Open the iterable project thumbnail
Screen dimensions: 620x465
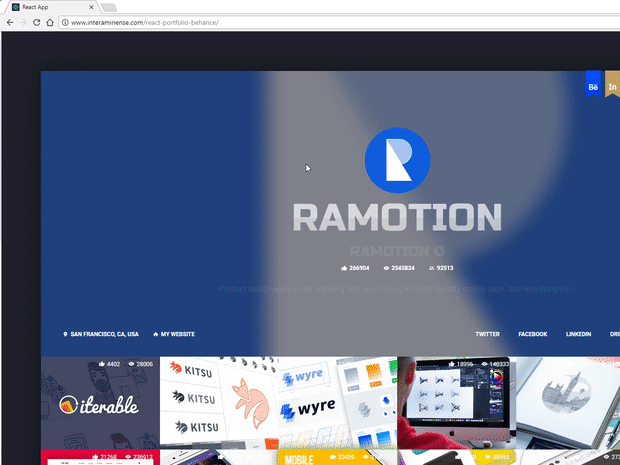point(100,403)
